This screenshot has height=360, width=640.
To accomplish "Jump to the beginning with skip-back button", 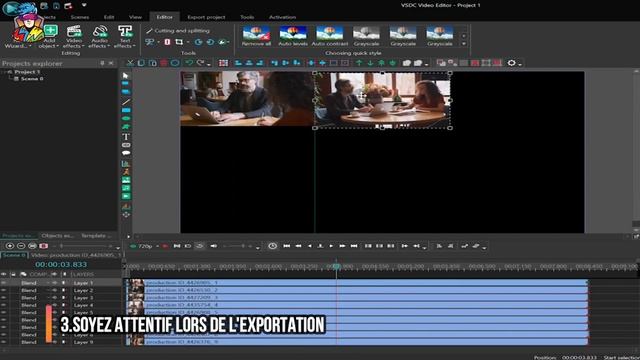I will coord(287,246).
